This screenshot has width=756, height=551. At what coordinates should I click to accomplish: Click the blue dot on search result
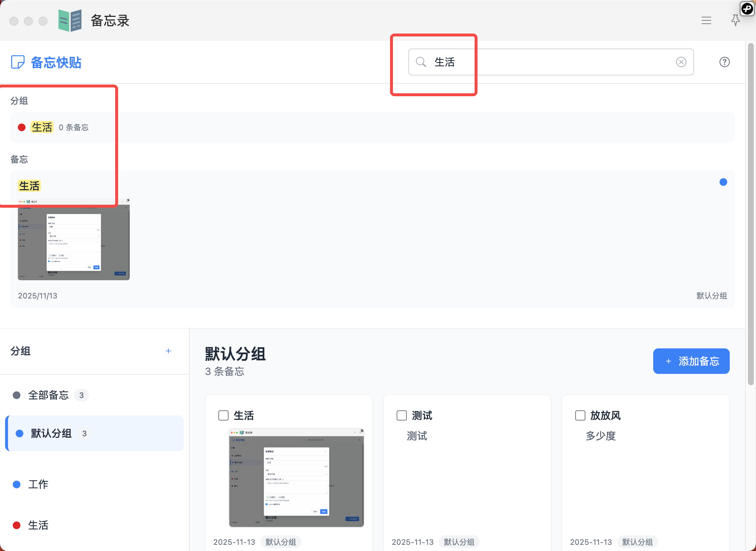coord(723,182)
